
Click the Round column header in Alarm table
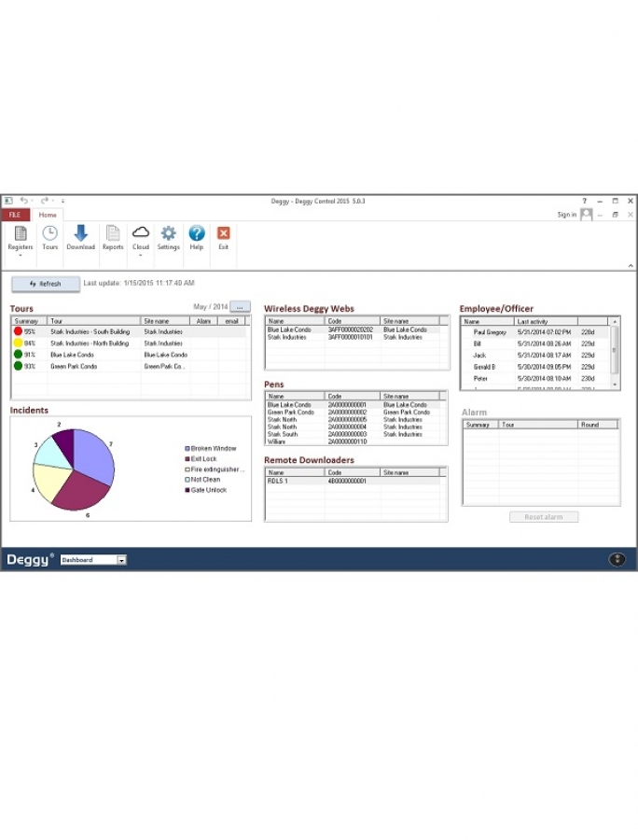point(598,425)
